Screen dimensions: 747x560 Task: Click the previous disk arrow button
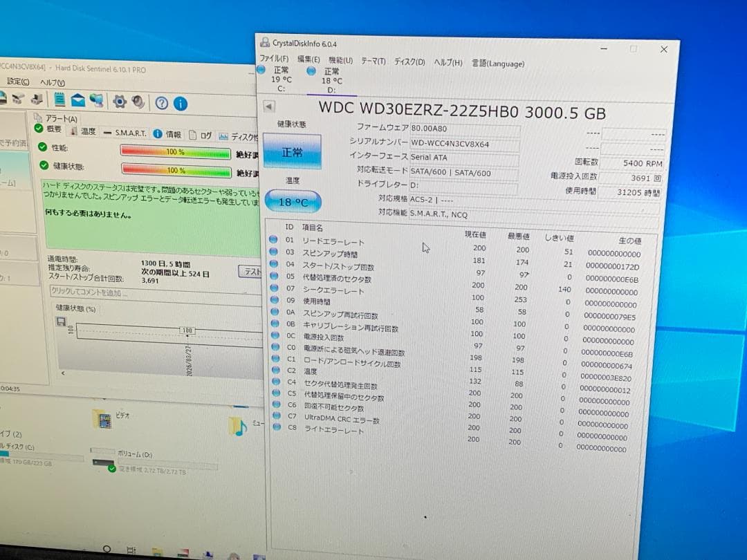tap(268, 106)
